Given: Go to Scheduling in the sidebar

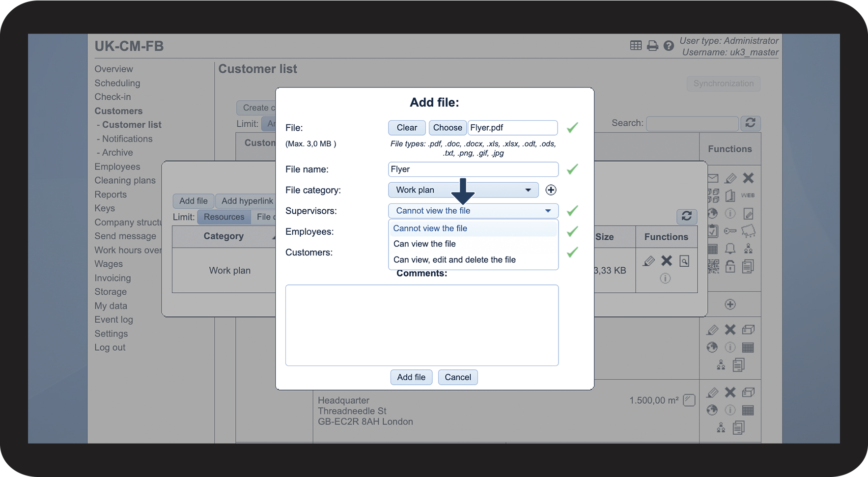Looking at the screenshot, I should pyautogui.click(x=117, y=84).
